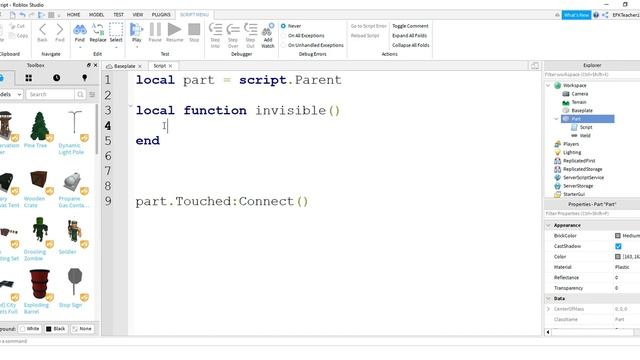The width and height of the screenshot is (640, 360).
Task: Set Toolbox background to None
Action: coord(82,329)
